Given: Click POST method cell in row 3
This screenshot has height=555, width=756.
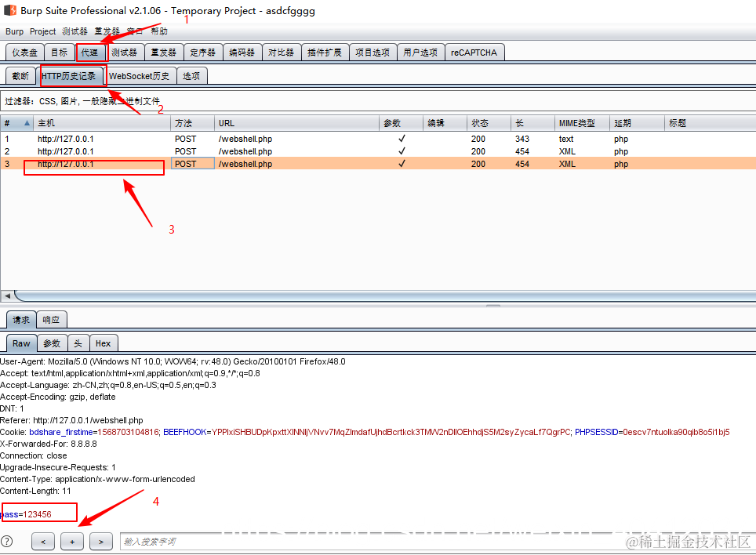Looking at the screenshot, I should point(192,164).
